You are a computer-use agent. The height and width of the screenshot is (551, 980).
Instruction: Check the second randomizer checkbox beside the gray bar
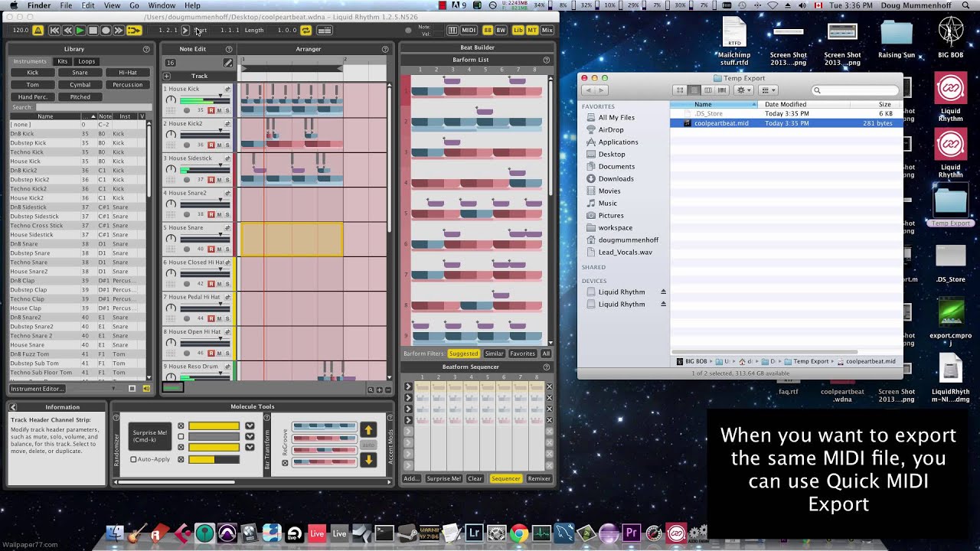181,437
